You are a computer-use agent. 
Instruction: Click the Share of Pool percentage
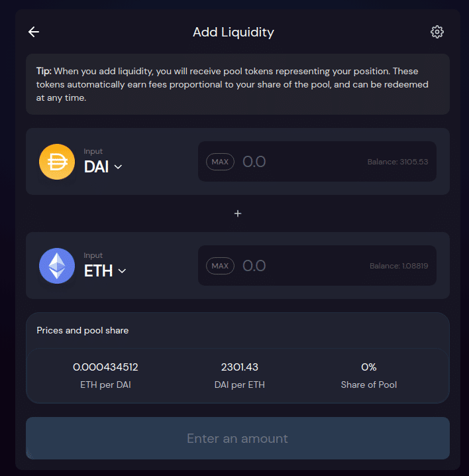(369, 367)
